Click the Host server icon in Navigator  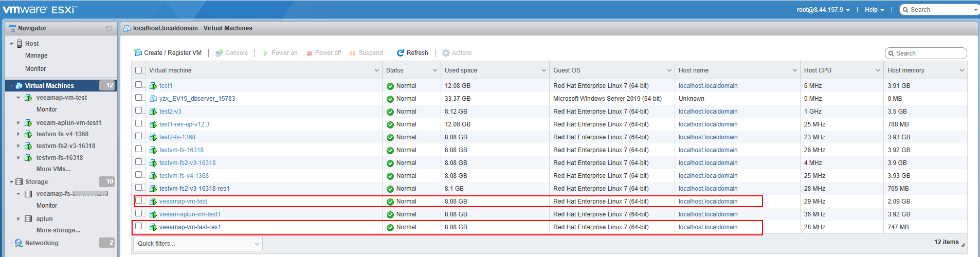20,44
